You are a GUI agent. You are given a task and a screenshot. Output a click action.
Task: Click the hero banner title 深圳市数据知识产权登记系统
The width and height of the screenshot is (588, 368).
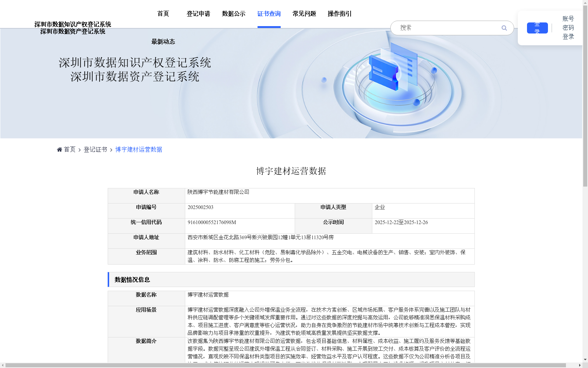(x=135, y=63)
